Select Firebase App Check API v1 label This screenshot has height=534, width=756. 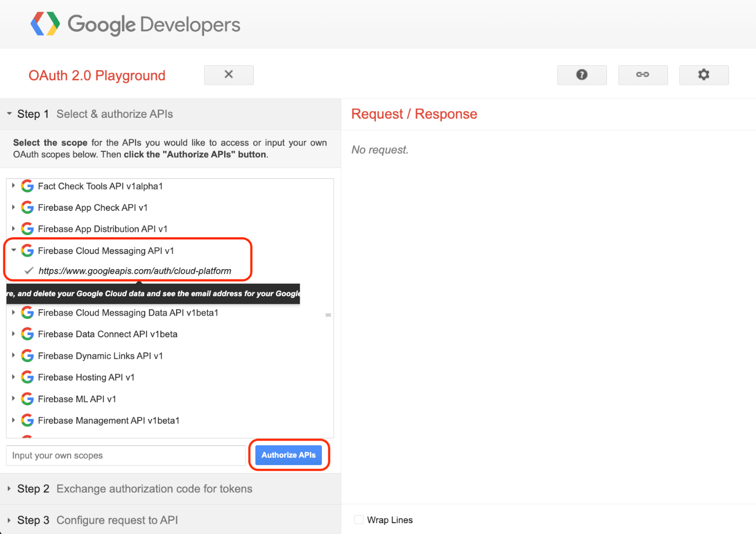click(93, 208)
